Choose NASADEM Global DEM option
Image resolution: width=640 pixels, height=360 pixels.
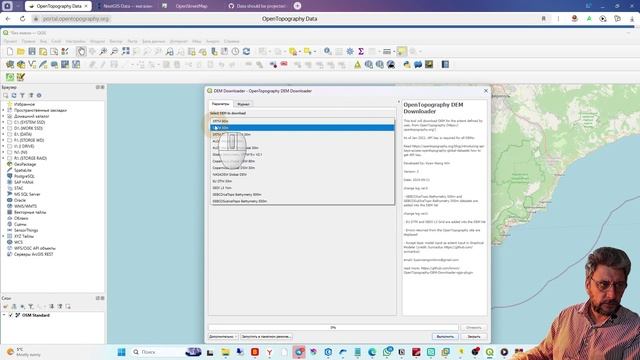point(302,175)
